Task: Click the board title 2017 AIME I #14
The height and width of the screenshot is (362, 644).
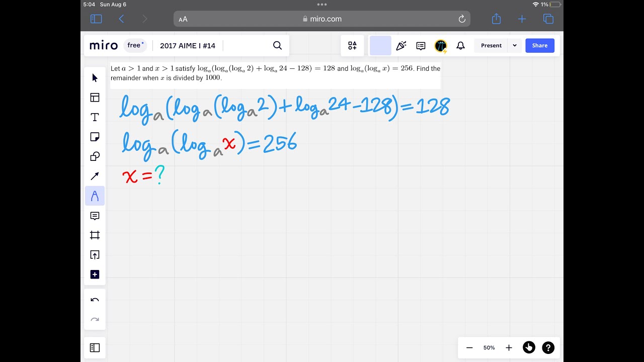Action: point(188,45)
